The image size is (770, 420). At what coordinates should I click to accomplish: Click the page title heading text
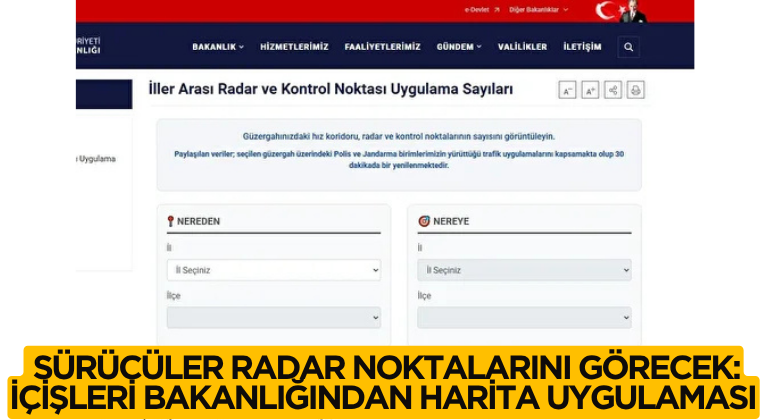point(330,89)
